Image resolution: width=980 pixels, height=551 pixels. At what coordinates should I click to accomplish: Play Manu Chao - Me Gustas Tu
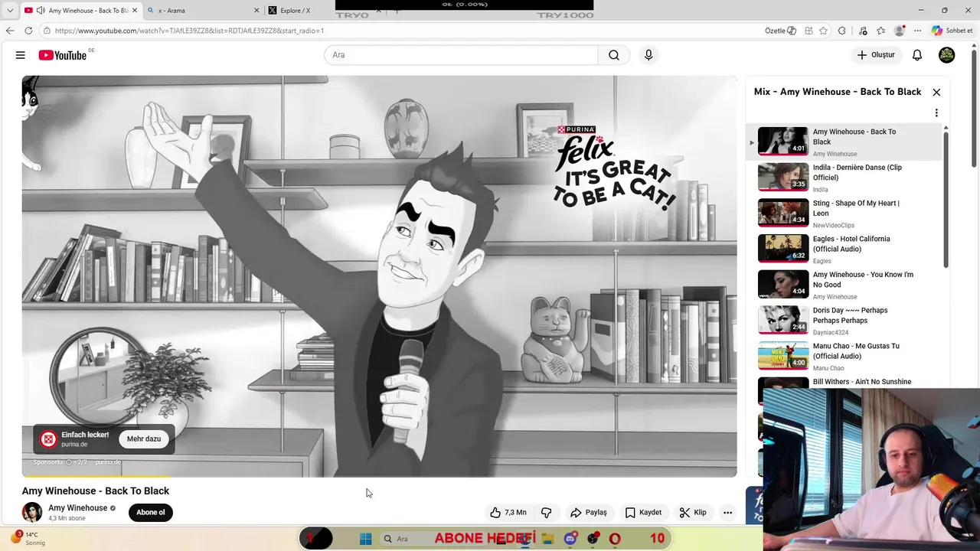coord(845,356)
